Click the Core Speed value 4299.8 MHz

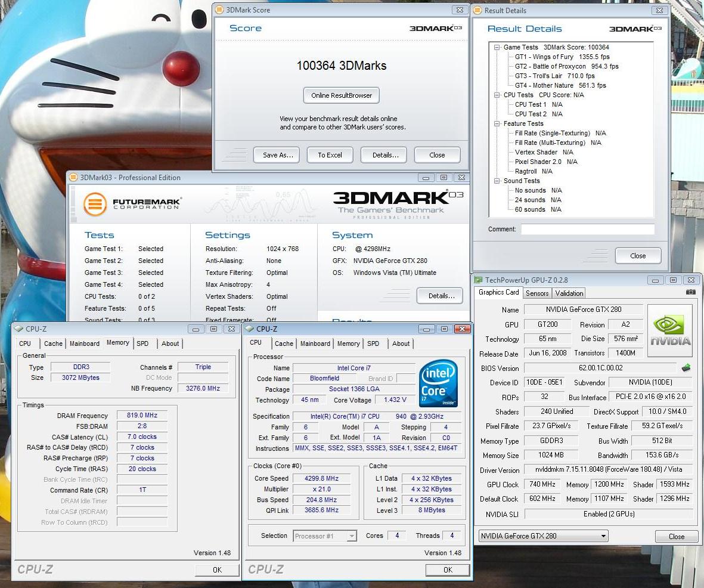click(x=321, y=478)
